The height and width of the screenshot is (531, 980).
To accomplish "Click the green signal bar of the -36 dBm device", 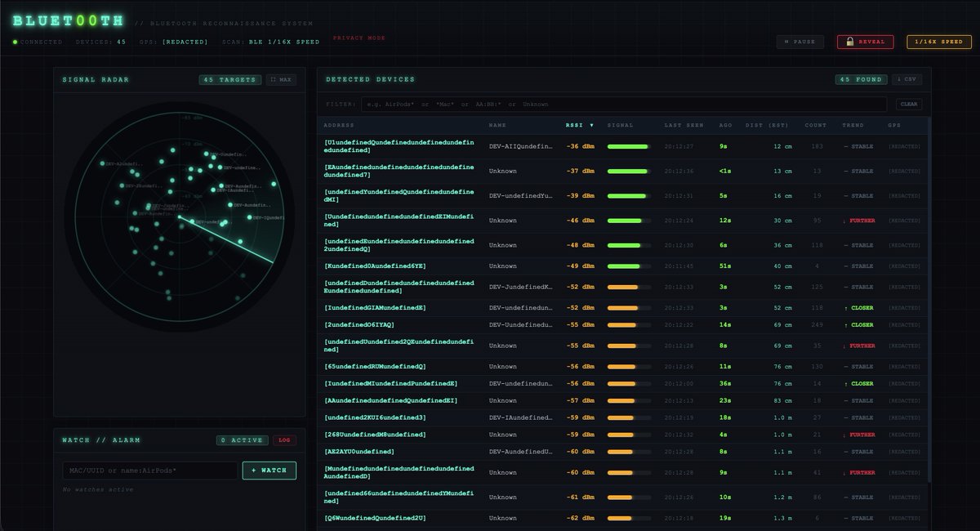I will 629,148.
